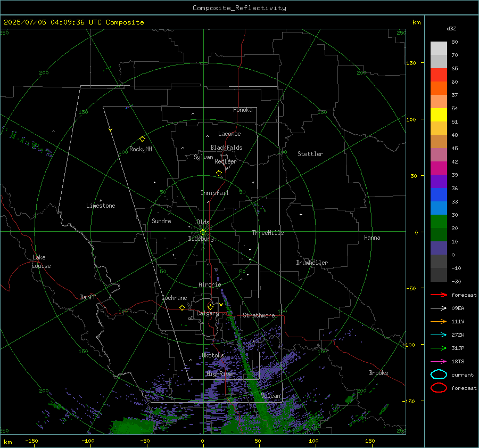Select the Lake Louise label
This screenshot has height=448, width=479.
coord(41,262)
